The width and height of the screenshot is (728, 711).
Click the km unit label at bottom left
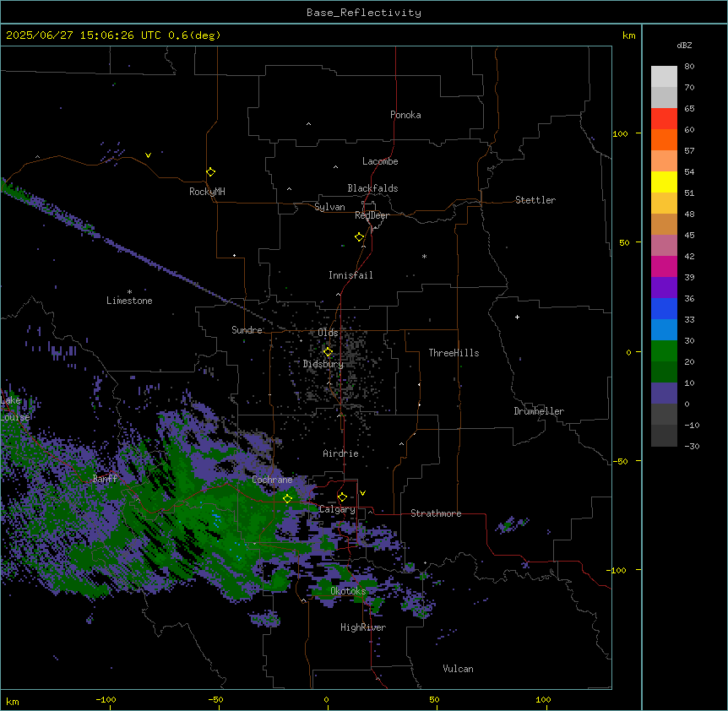point(13,701)
